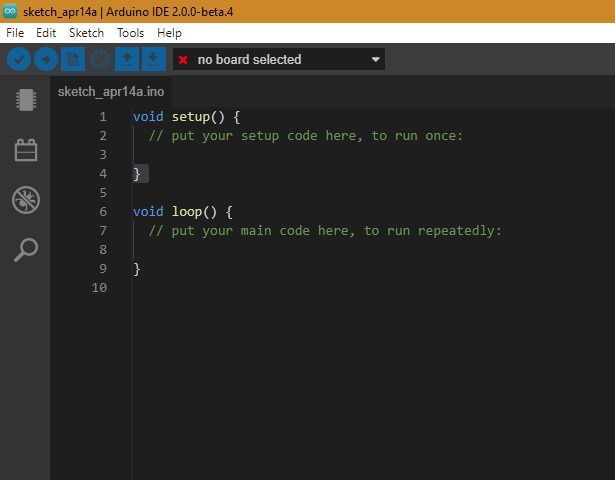Open the Search magnifier in sidebar
The height and width of the screenshot is (480, 615).
pyautogui.click(x=26, y=249)
